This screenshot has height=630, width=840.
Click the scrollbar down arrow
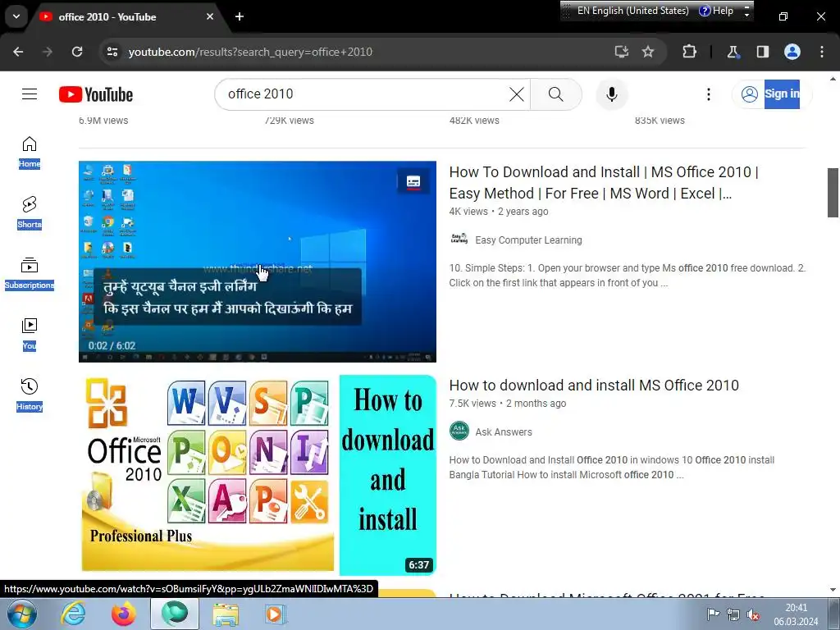(833, 590)
